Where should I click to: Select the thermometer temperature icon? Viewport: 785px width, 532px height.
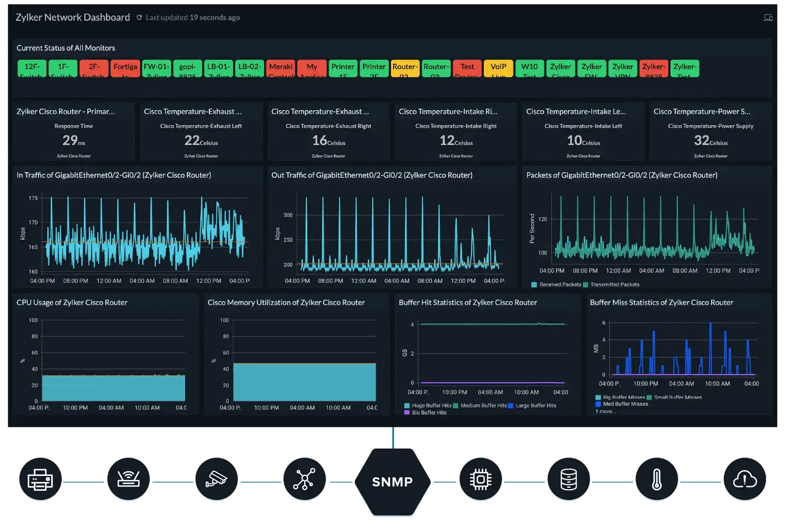[656, 479]
